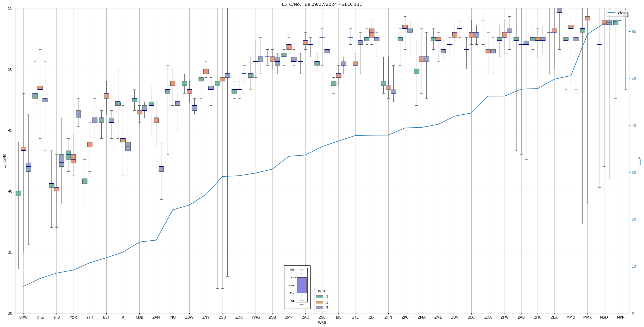The height and width of the screenshot is (327, 644).
Task: Click the 20 tick on ELEV axis
Action: 634,219
